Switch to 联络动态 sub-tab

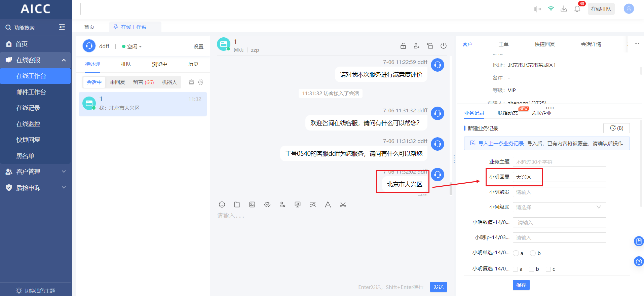click(508, 113)
